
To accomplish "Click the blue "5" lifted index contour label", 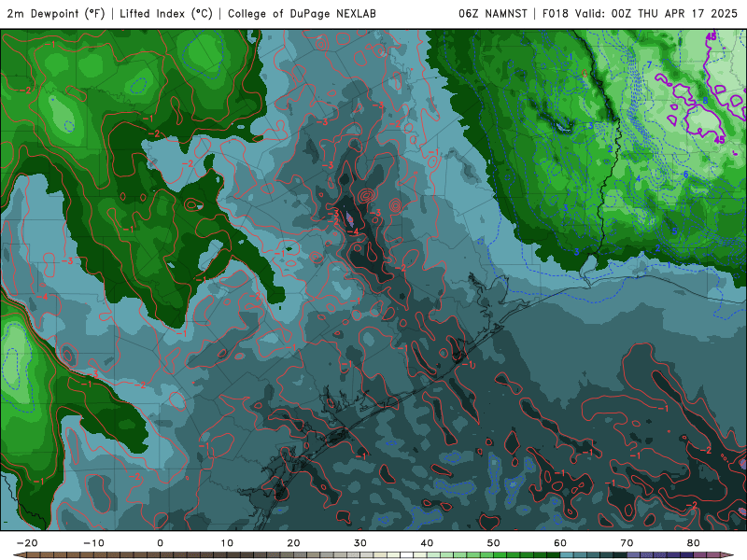I will tap(674, 231).
